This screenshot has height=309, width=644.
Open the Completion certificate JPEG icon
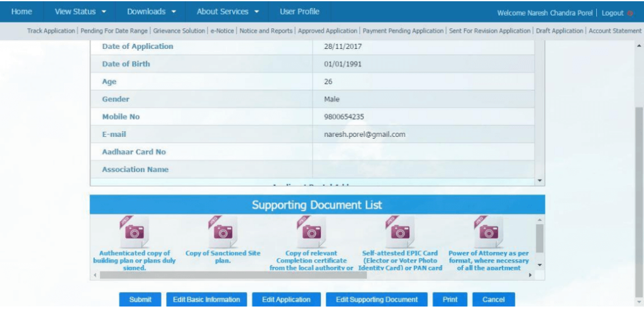[x=312, y=232]
